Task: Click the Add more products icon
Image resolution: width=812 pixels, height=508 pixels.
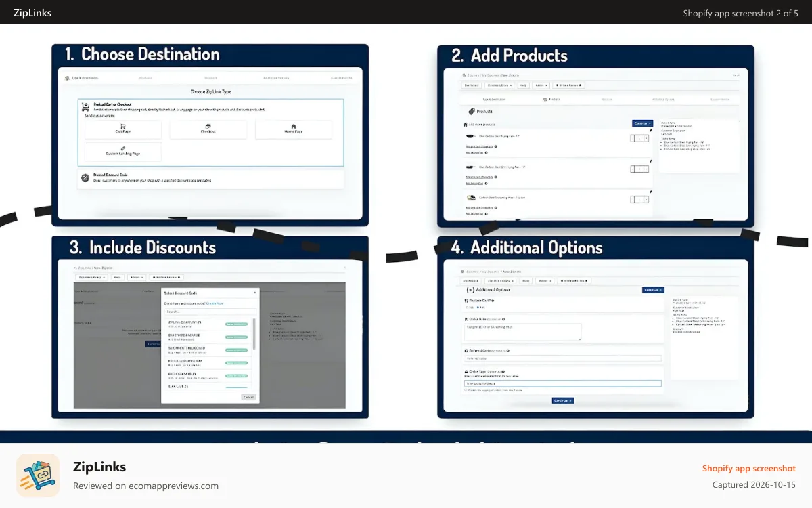Action: coord(465,125)
